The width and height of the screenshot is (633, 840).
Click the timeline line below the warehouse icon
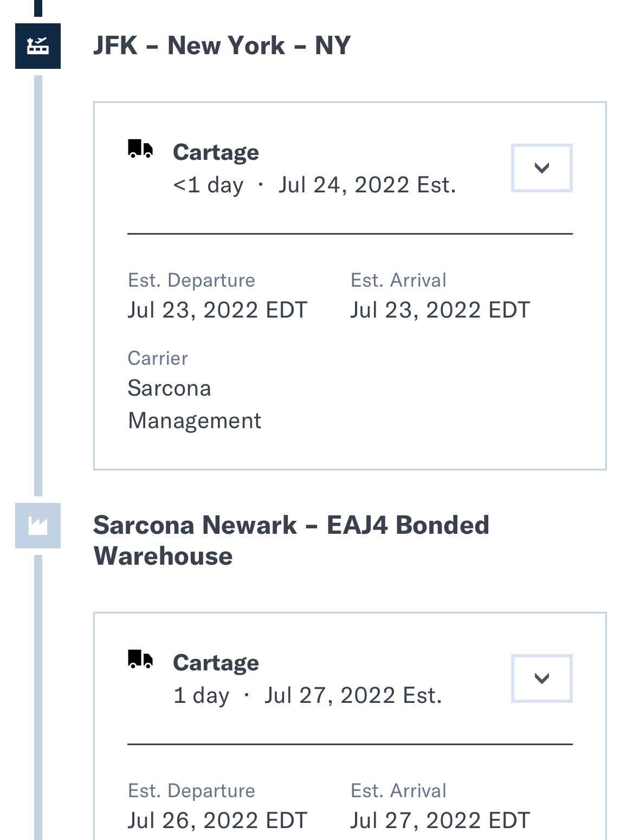point(38,694)
